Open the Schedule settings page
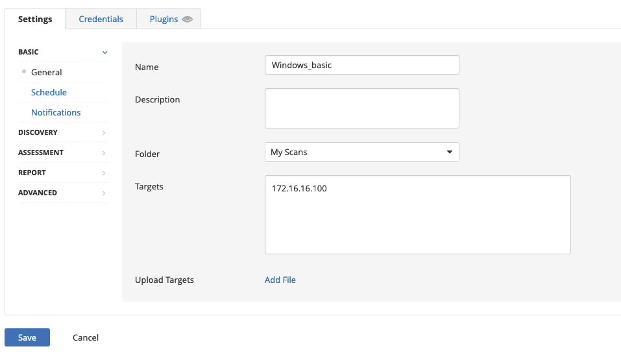Image resolution: width=621 pixels, height=364 pixels. pyautogui.click(x=49, y=92)
